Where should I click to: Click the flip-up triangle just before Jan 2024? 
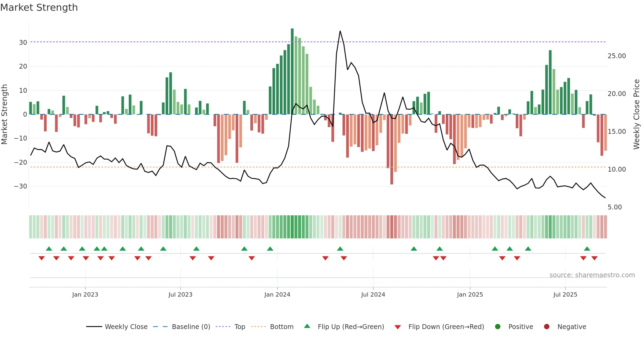click(x=270, y=249)
